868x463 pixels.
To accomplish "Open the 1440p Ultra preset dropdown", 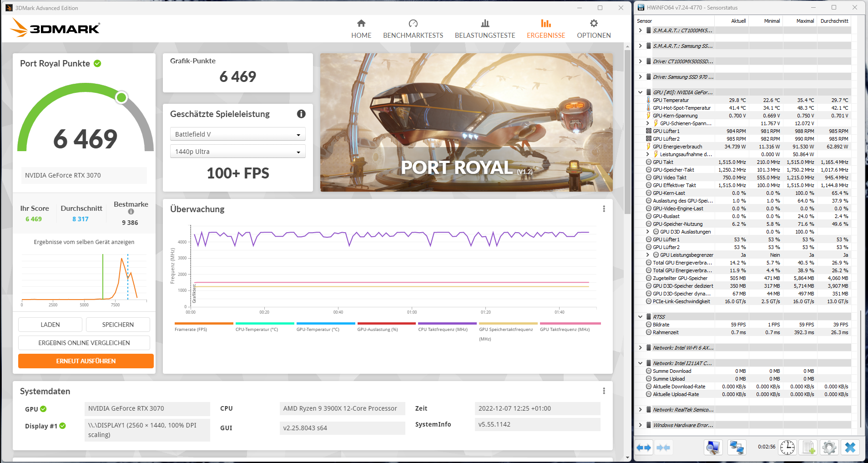I will 238,152.
